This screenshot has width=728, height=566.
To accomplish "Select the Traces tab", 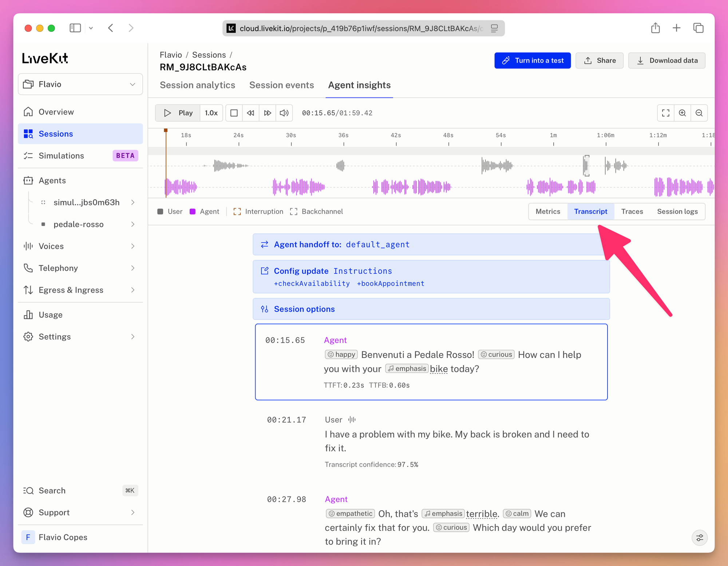I will [632, 211].
